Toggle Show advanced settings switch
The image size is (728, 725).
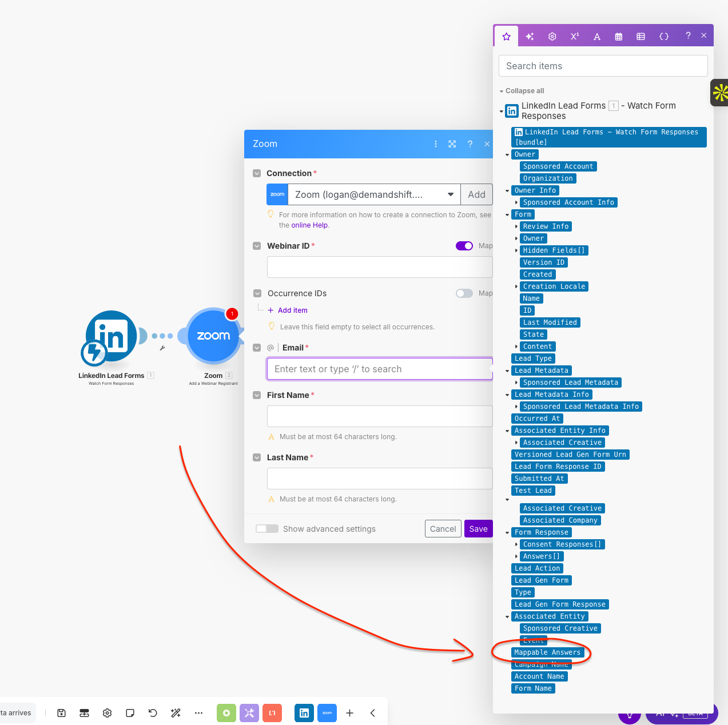coord(267,529)
